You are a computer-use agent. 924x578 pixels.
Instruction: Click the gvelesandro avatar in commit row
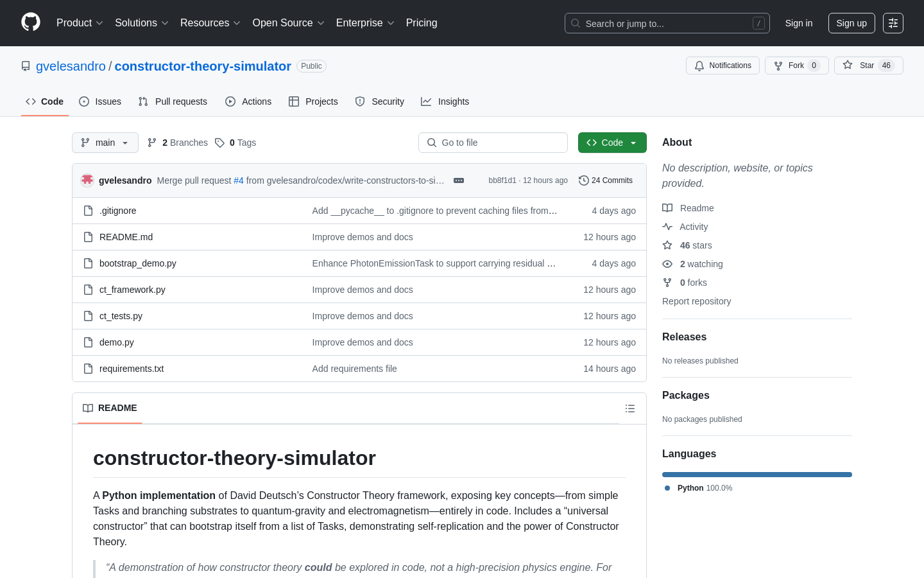87,180
